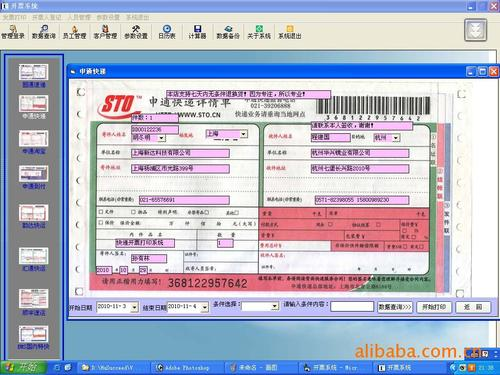The height and width of the screenshot is (375, 500).
Task: Tick the 文件 checkbox on the waybill
Action: click(101, 212)
